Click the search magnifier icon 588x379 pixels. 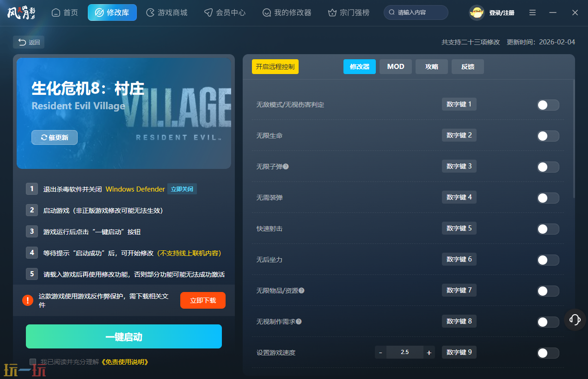click(392, 12)
